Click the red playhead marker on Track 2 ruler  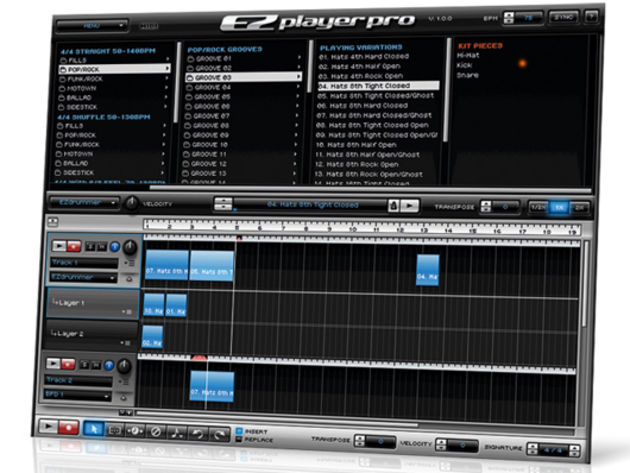click(199, 357)
